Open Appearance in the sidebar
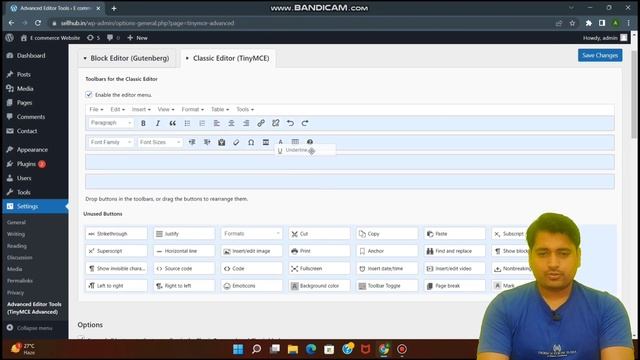Viewport: 640px width, 360px height. click(32, 150)
